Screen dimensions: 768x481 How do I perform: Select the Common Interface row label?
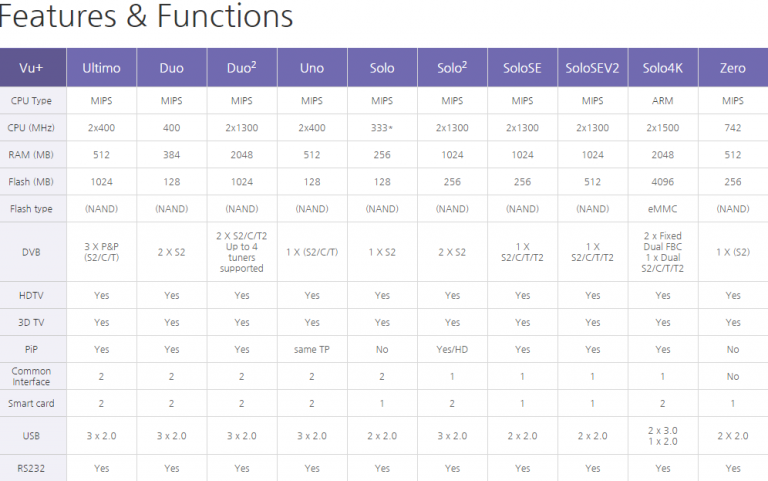[x=32, y=376]
